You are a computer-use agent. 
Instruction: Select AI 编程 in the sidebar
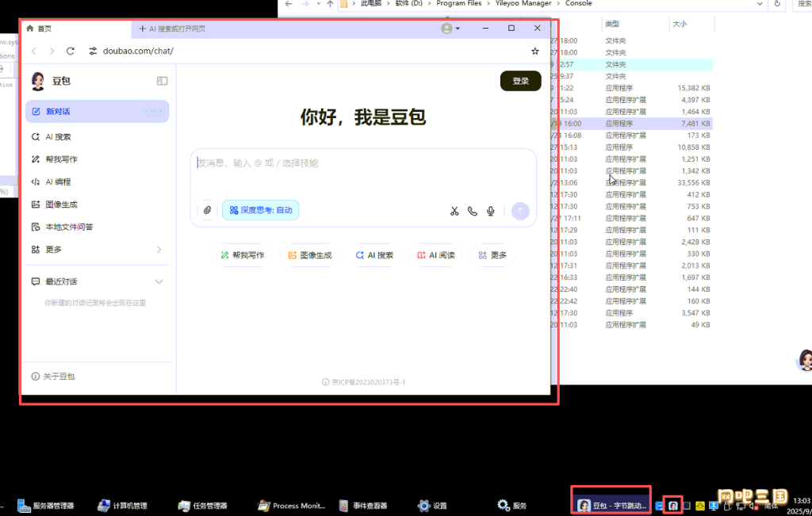click(58, 182)
